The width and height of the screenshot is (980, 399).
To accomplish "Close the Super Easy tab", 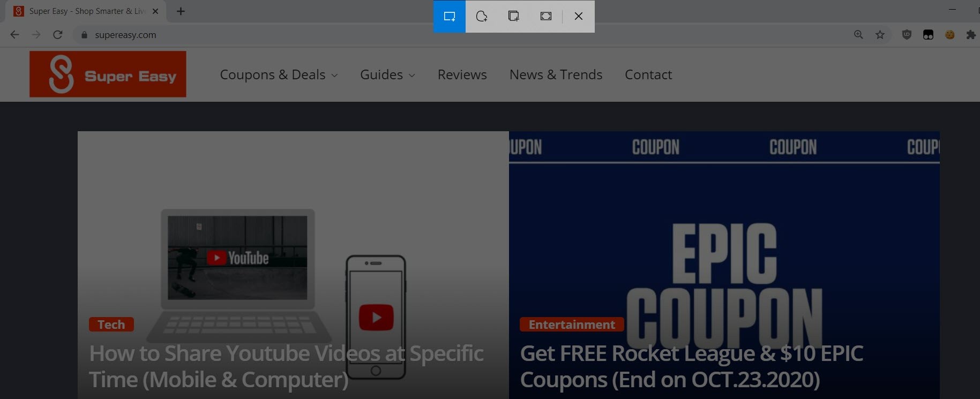I will [x=155, y=11].
